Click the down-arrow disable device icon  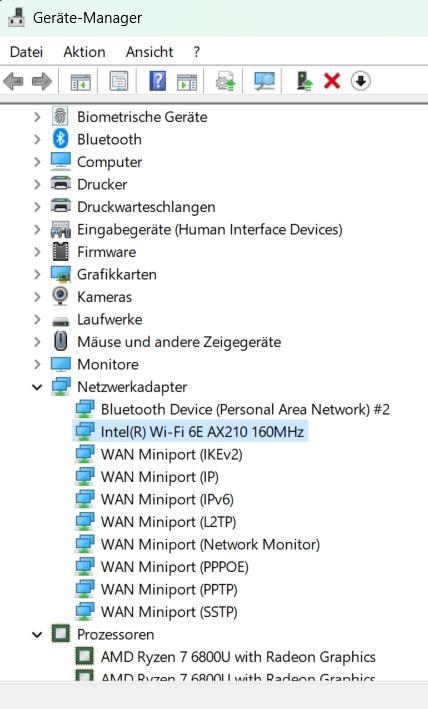pos(360,82)
